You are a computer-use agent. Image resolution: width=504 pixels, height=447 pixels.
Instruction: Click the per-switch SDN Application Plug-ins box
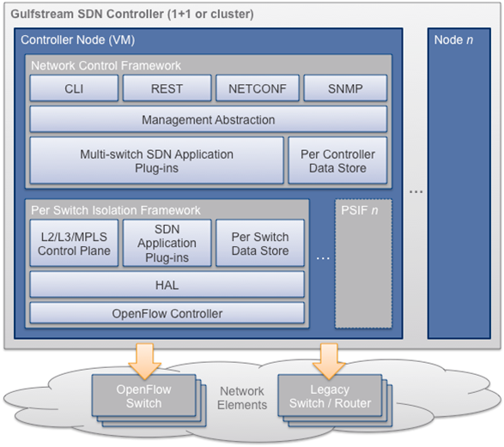coord(167,243)
